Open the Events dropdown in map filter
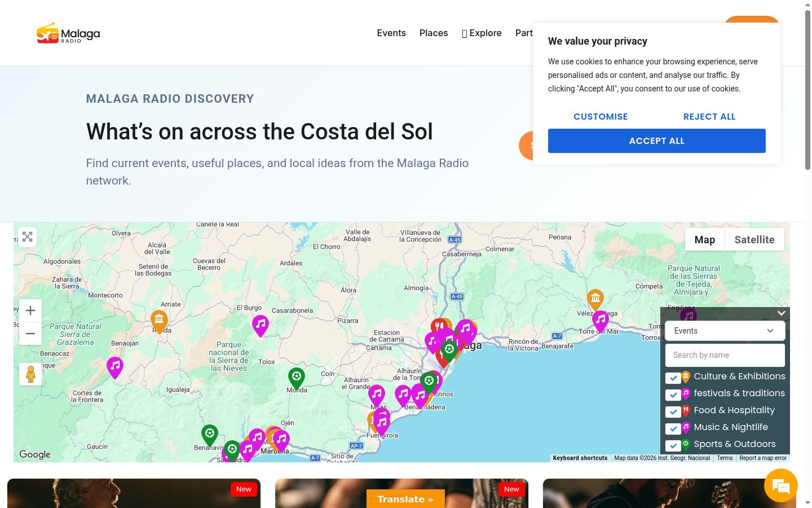Screen dimensions: 812x508 [725, 331]
